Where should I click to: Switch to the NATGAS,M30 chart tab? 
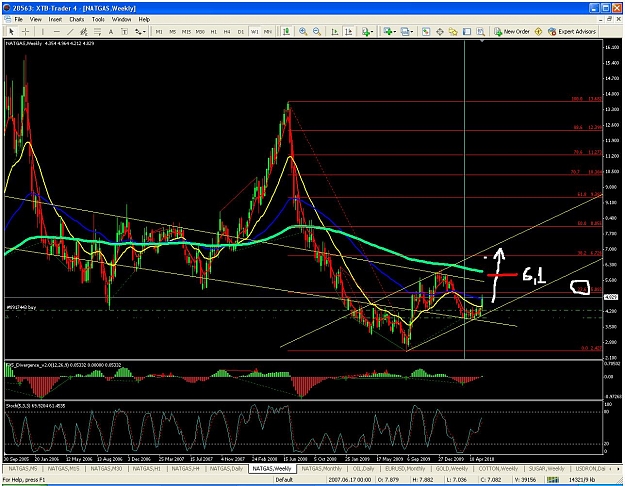[x=106, y=469]
